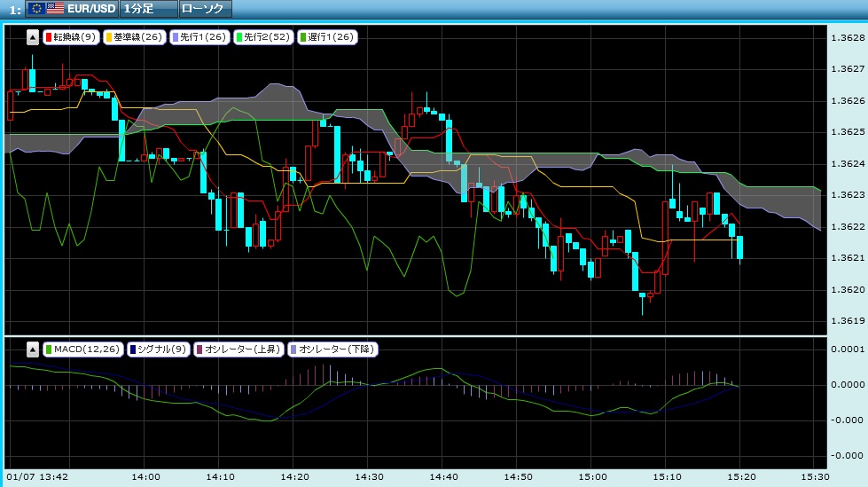Click the 1.3625 price axis label
This screenshot has width=868, height=487.
pyautogui.click(x=848, y=132)
